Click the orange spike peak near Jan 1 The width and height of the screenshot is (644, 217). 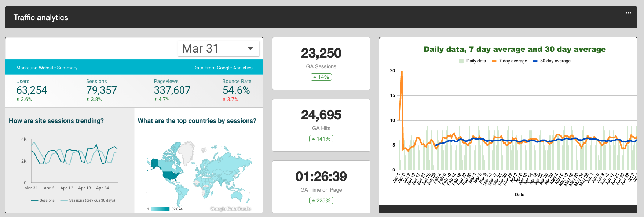[402, 72]
